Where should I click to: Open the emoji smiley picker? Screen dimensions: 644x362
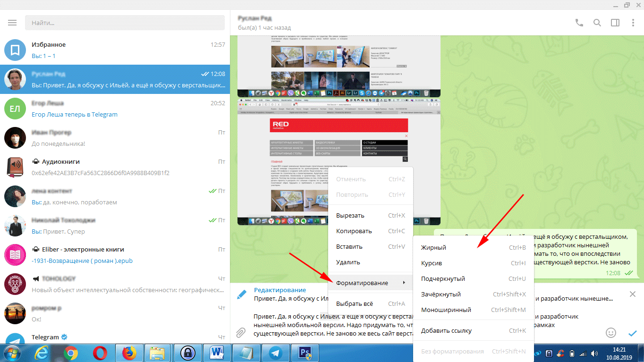[x=611, y=333]
